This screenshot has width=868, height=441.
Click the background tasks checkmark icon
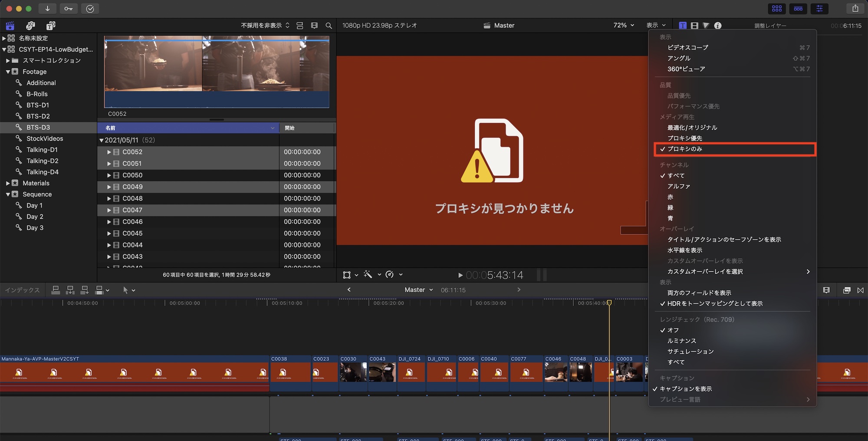pos(90,9)
